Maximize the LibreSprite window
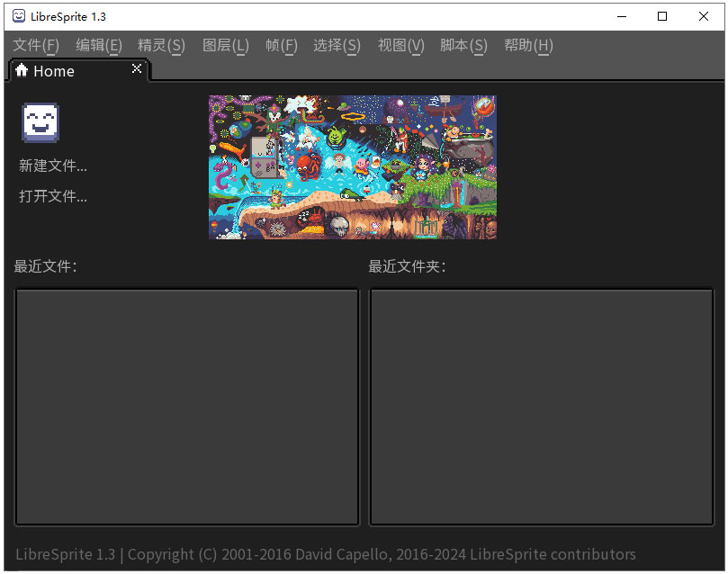This screenshot has width=728, height=574. pos(662,17)
